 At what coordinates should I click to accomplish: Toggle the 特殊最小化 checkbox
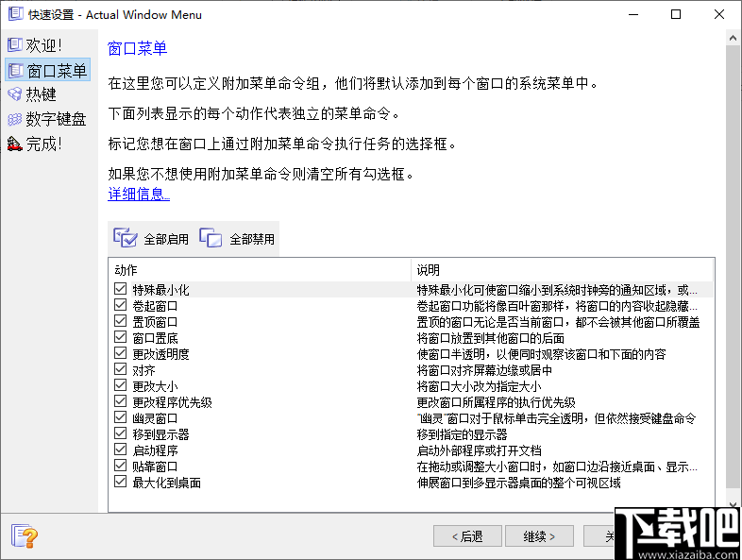pos(120,289)
